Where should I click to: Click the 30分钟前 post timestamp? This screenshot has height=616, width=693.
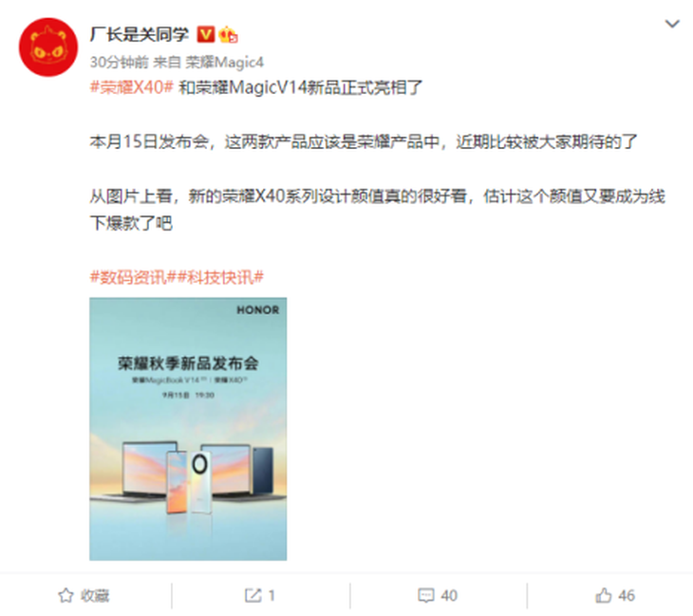[x=120, y=62]
